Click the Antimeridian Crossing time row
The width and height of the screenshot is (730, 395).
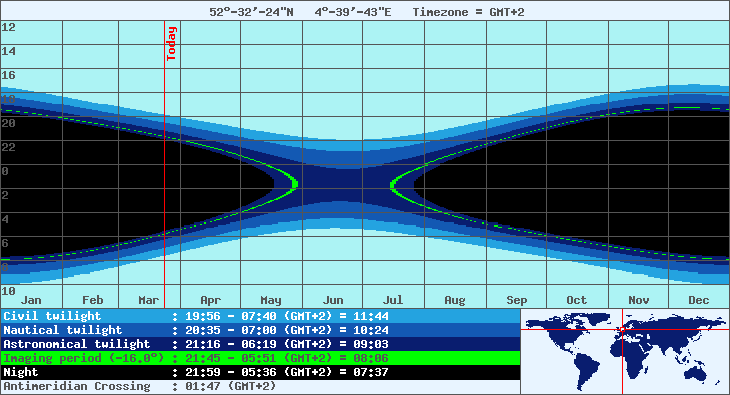[260, 386]
